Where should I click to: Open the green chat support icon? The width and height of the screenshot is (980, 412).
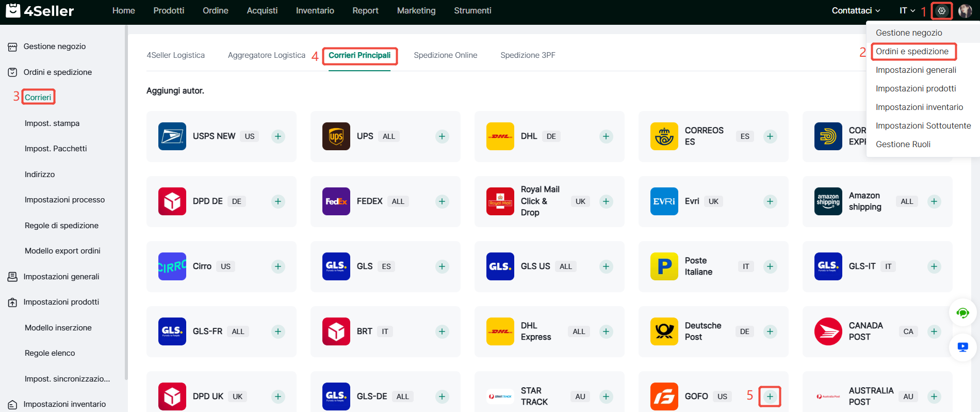pyautogui.click(x=962, y=313)
